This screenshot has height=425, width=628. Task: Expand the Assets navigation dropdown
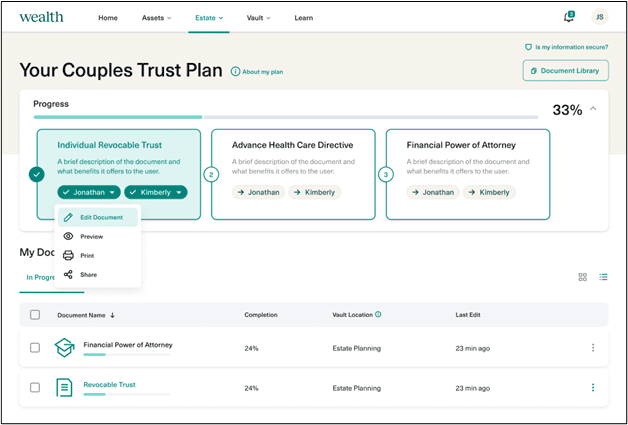tap(156, 18)
